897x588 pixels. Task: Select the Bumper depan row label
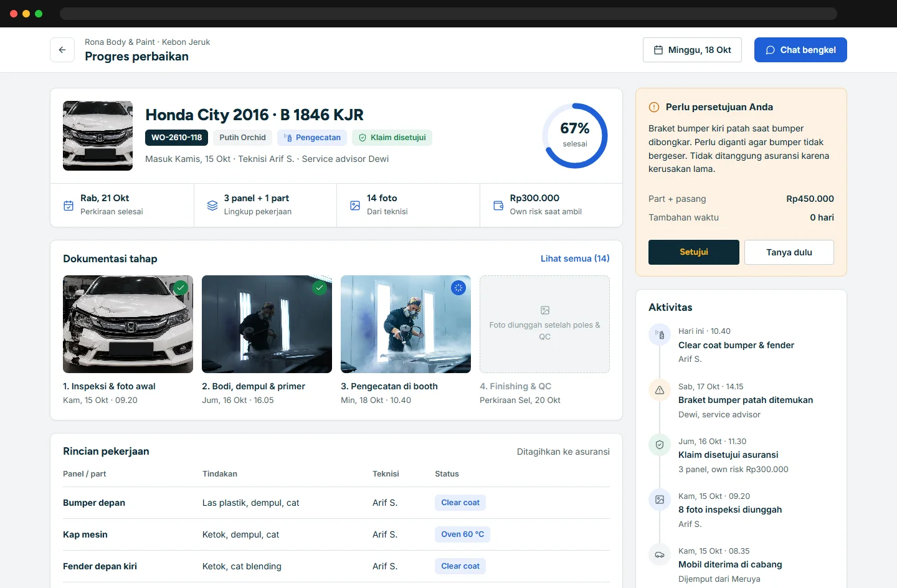point(94,503)
